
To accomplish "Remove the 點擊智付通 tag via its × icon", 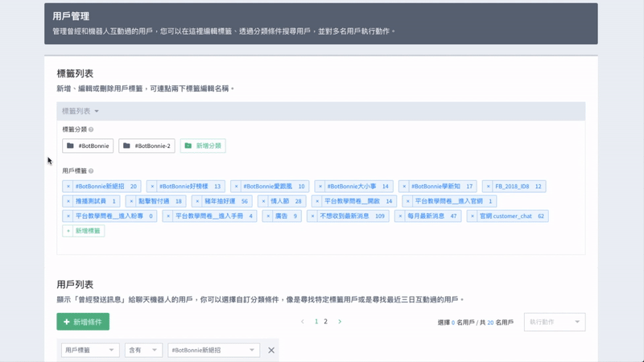I will pos(131,201).
